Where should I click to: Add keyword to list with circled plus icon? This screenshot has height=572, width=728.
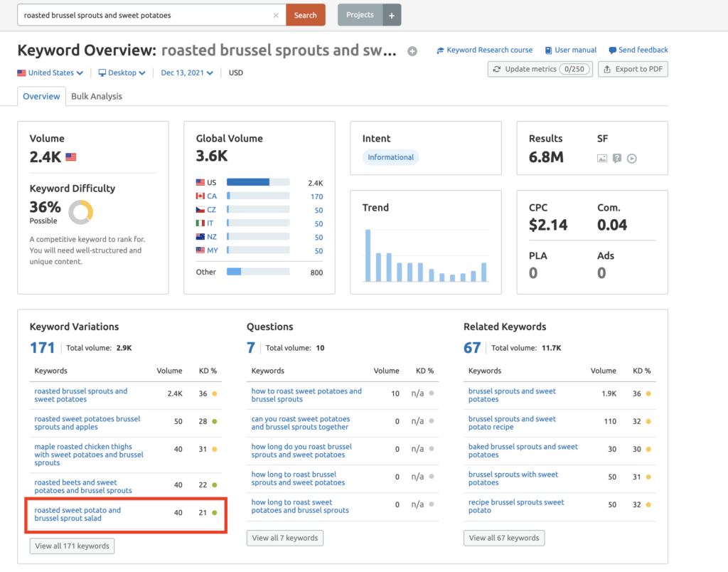pyautogui.click(x=412, y=51)
